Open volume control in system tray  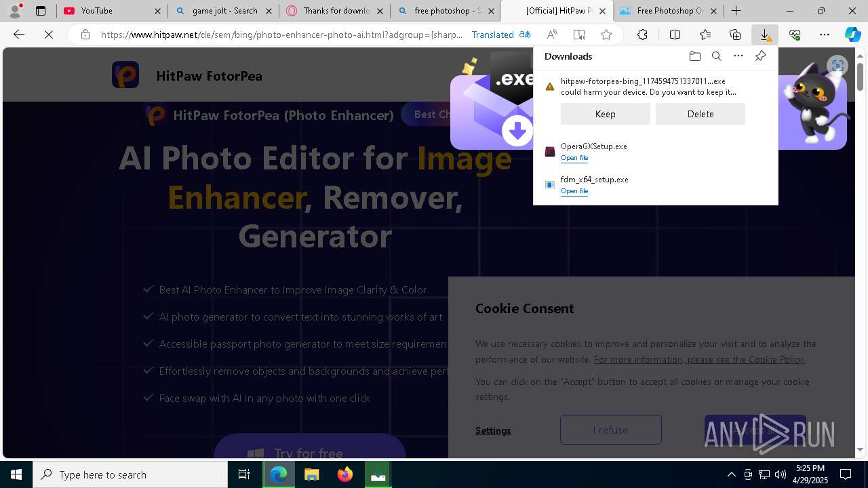click(780, 474)
